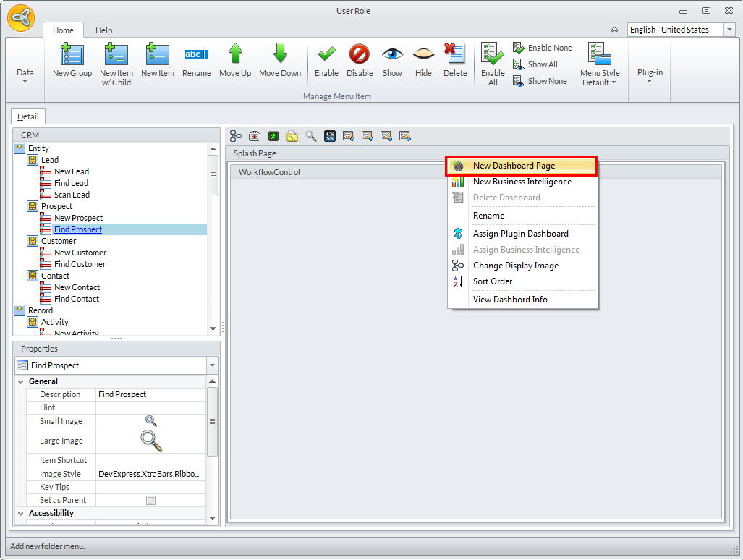Click New Item w/ Child icon
The width and height of the screenshot is (743, 560).
point(116,56)
